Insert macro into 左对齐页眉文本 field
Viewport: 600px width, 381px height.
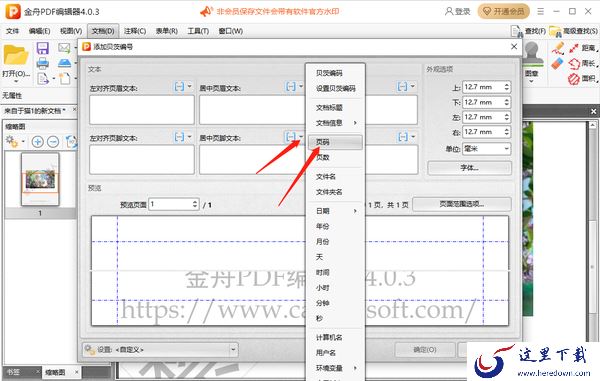click(179, 87)
